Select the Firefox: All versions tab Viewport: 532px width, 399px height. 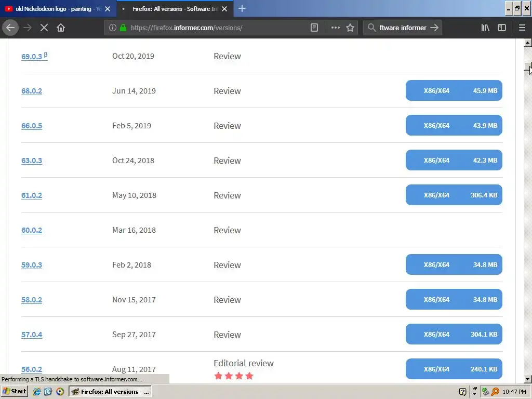click(175, 9)
